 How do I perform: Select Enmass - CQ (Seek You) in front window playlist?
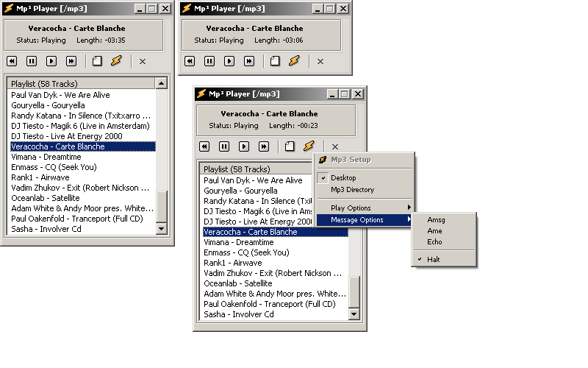(x=276, y=252)
